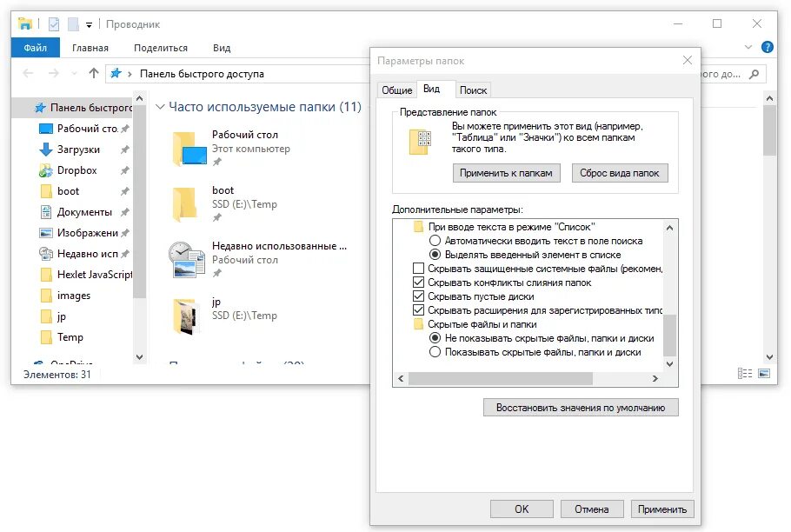Switch to the Поделиться ribbon tab
Screen dimensions: 791x532
(161, 48)
